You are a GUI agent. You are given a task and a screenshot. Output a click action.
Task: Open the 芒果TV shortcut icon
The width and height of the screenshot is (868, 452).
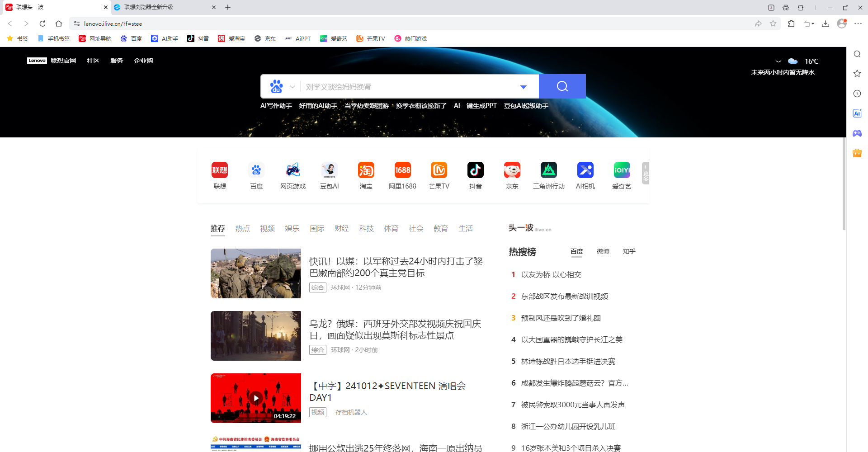point(439,170)
